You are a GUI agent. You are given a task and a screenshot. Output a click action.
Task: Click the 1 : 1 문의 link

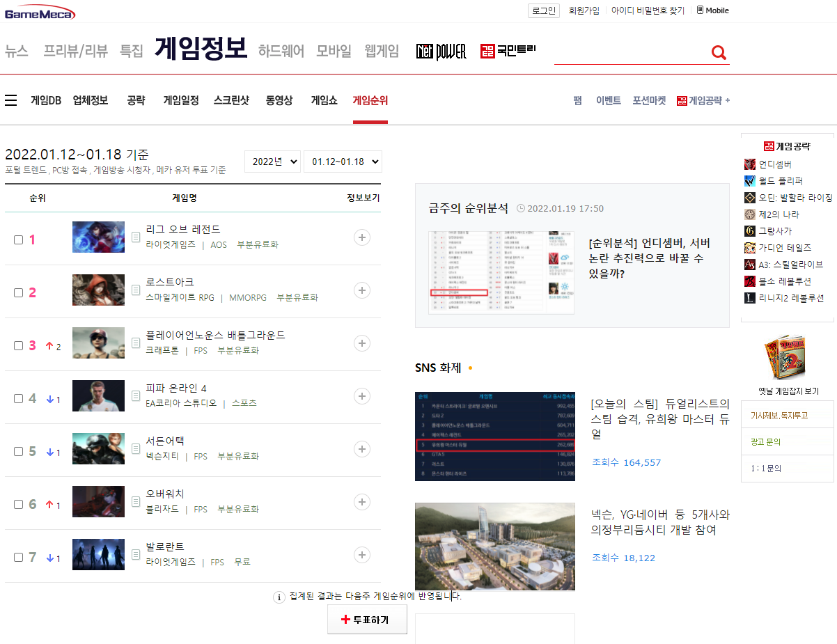(x=766, y=468)
